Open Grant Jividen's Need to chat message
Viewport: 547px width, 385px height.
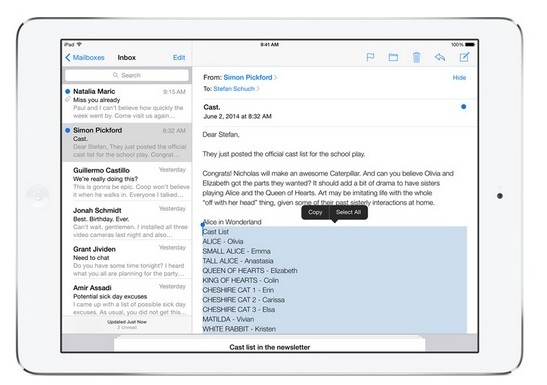pos(127,260)
